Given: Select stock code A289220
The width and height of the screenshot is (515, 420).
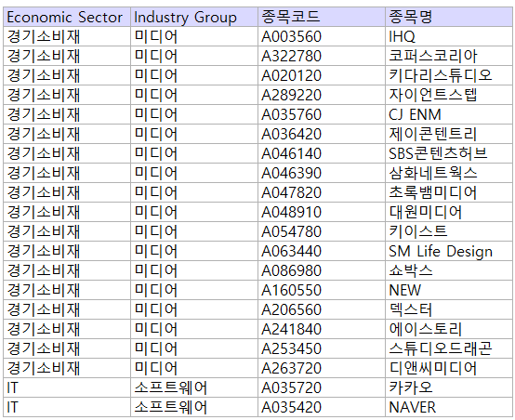Looking at the screenshot, I should (322, 95).
